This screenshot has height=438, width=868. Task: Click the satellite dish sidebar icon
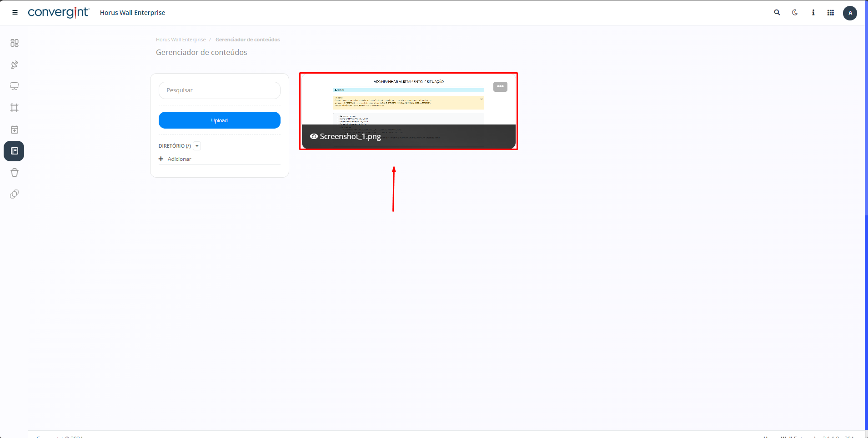[15, 65]
